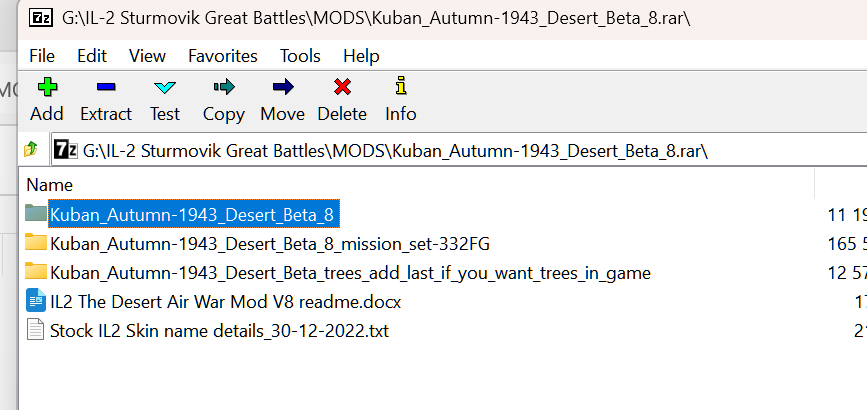Open the Help menu
Viewport: 867px width, 410px height.
(x=361, y=56)
